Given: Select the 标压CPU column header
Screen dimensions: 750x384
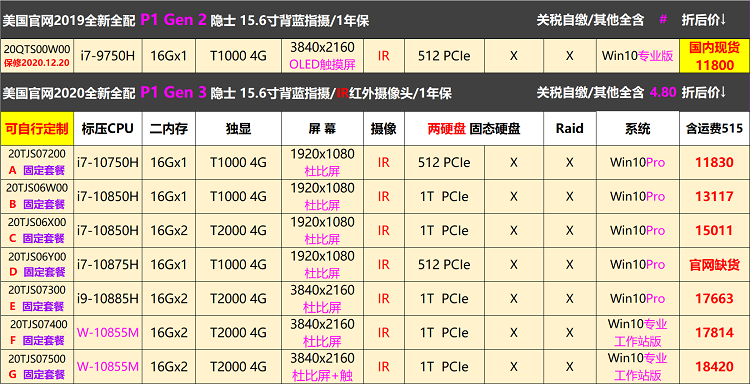Looking at the screenshot, I should point(108,128).
